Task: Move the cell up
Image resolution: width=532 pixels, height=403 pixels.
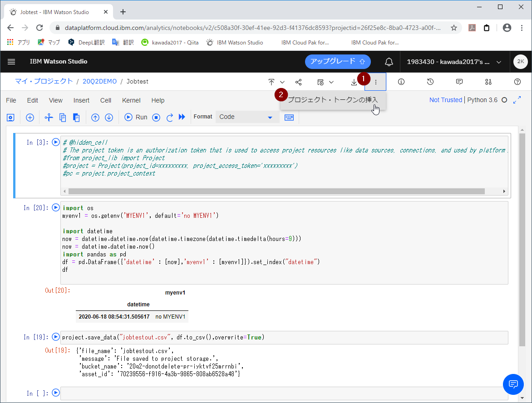Action: [x=95, y=118]
